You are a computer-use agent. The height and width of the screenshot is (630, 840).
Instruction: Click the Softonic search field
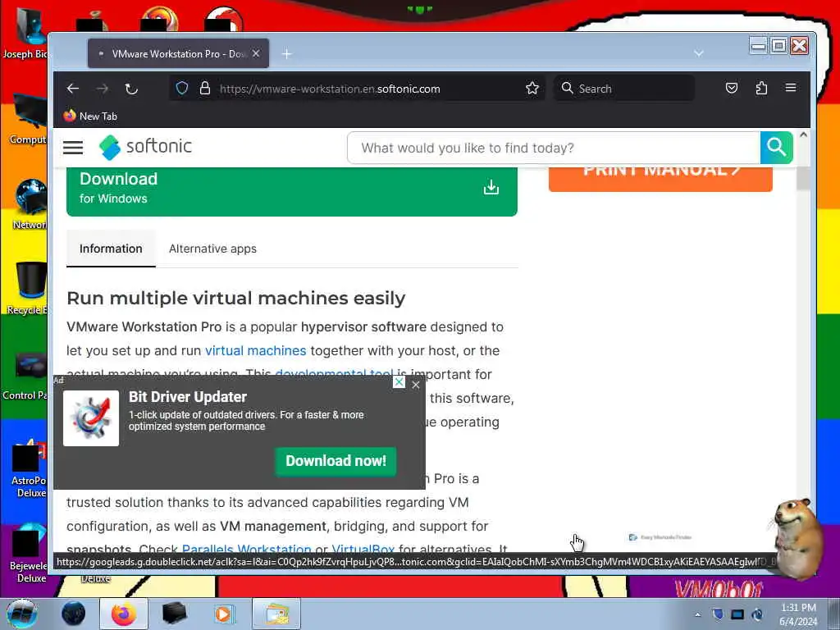[x=554, y=148]
